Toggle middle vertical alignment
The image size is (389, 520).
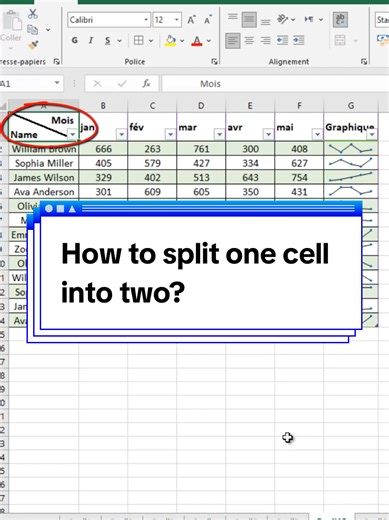[x=249, y=19]
